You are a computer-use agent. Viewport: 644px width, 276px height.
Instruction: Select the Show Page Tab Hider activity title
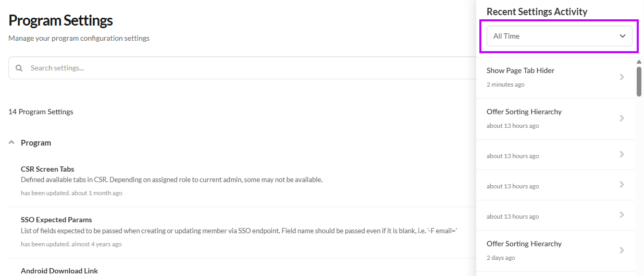coord(521,70)
